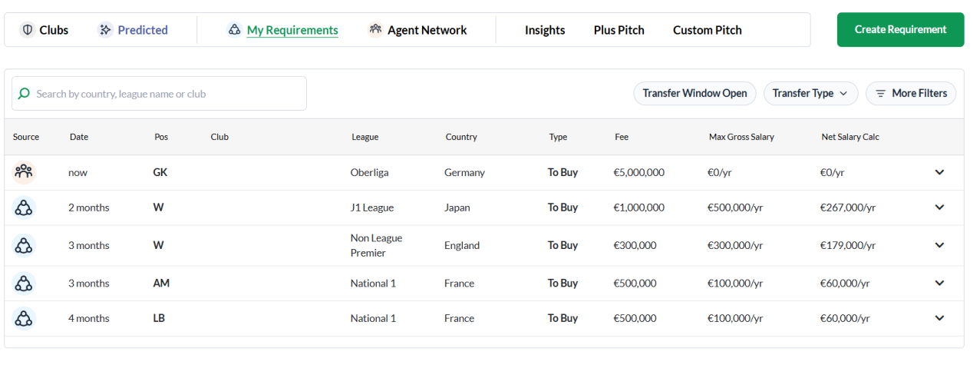
Task: Click the filter lines icon in More Filters
Action: (x=881, y=93)
